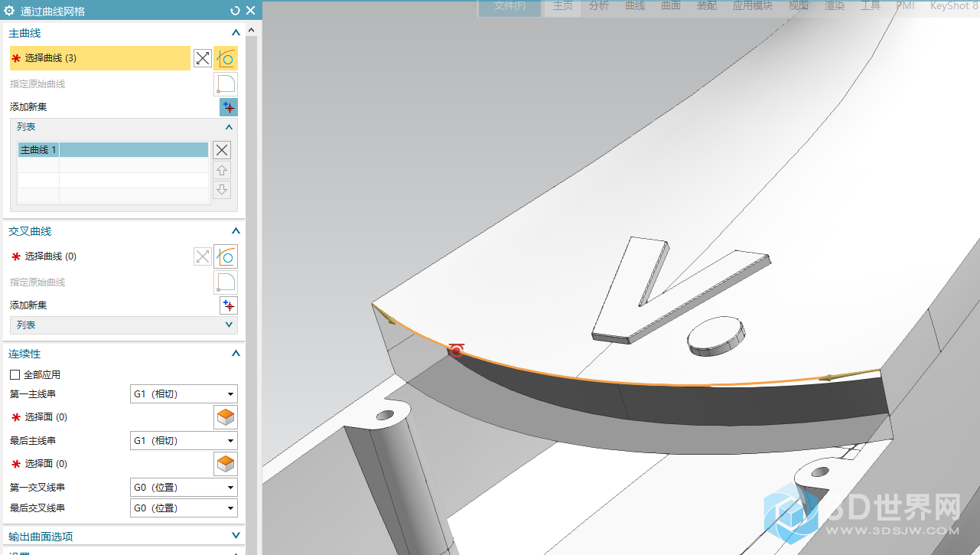The image size is (980, 555).
Task: Move primary curve list item up
Action: click(x=221, y=170)
